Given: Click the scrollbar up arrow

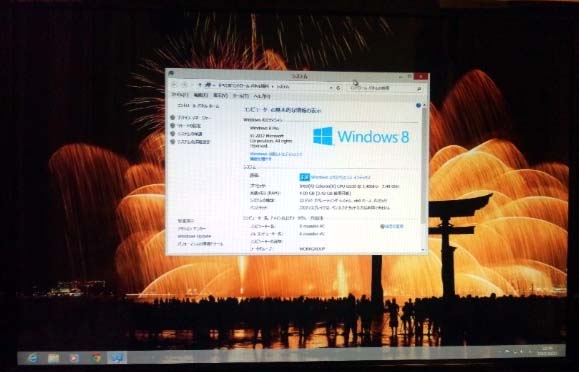Looking at the screenshot, I should click(x=424, y=105).
